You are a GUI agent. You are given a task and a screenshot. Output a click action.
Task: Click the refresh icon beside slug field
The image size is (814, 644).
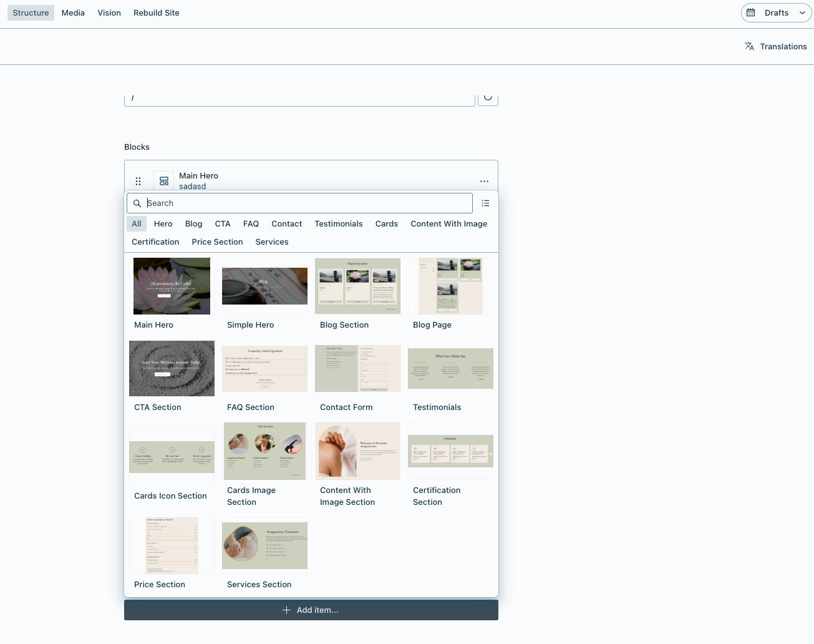(488, 98)
